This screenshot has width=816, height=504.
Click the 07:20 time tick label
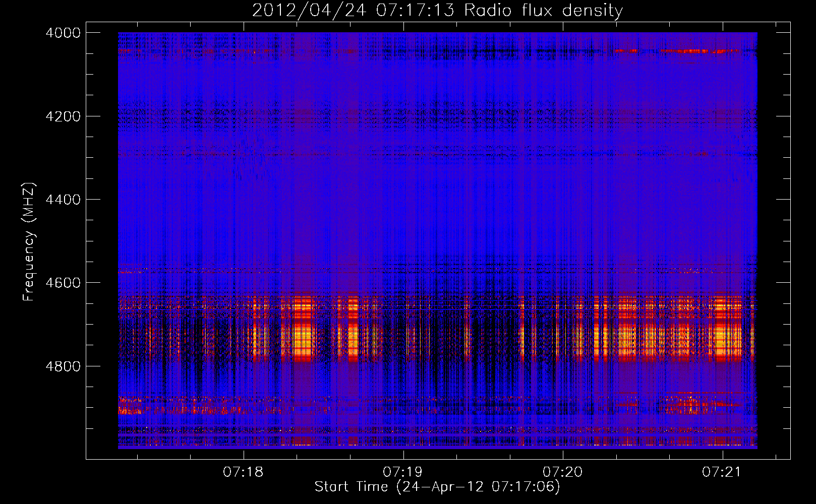tap(562, 472)
